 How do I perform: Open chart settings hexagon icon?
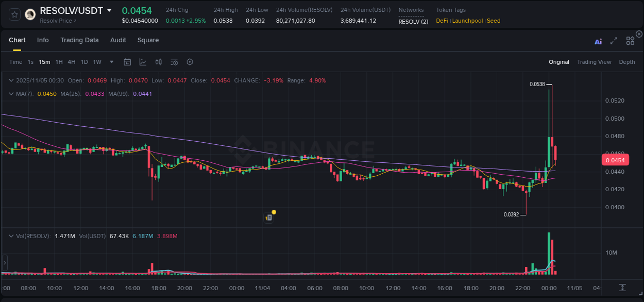pyautogui.click(x=190, y=62)
